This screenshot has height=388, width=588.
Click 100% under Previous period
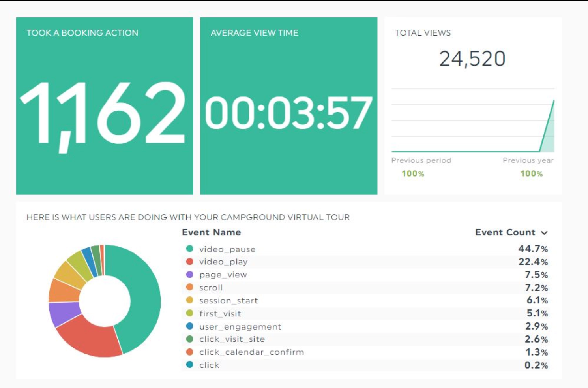[413, 173]
